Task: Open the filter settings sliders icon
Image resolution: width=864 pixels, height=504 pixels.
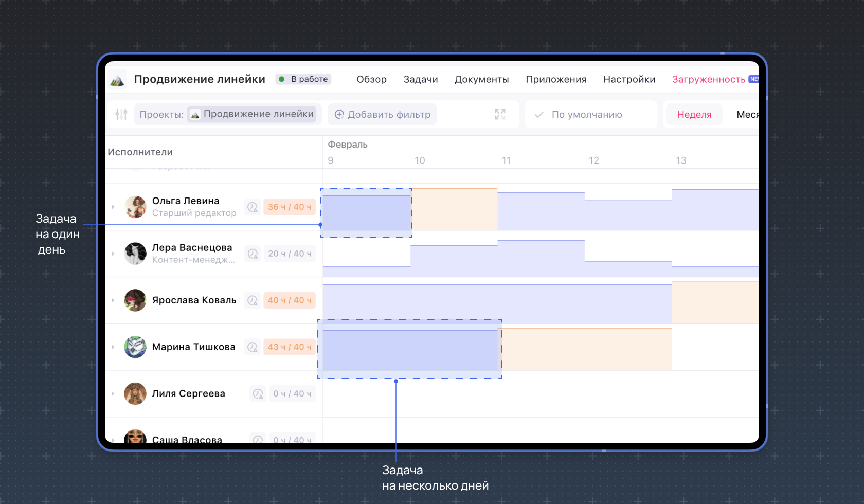Action: coord(121,114)
